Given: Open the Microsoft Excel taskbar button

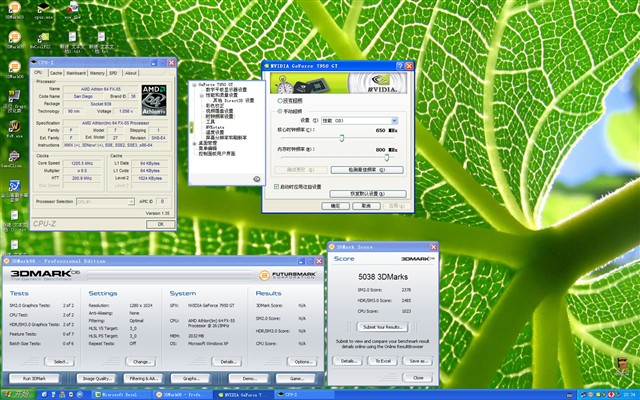Looking at the screenshot, I should (x=121, y=395).
